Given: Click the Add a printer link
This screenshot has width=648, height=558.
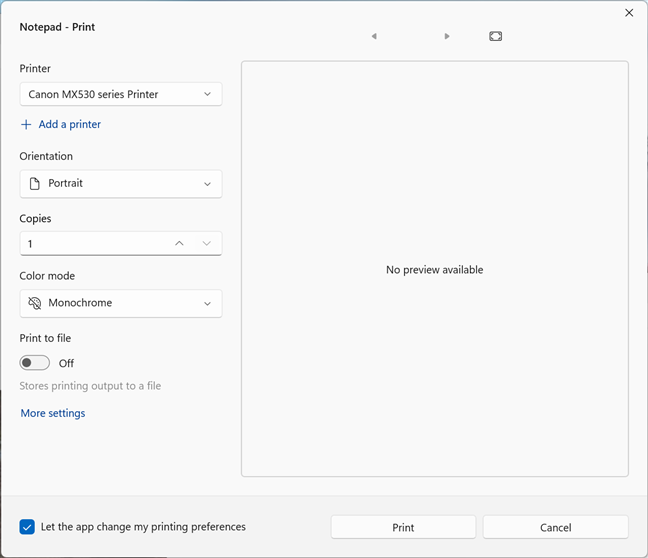Looking at the screenshot, I should (x=69, y=125).
